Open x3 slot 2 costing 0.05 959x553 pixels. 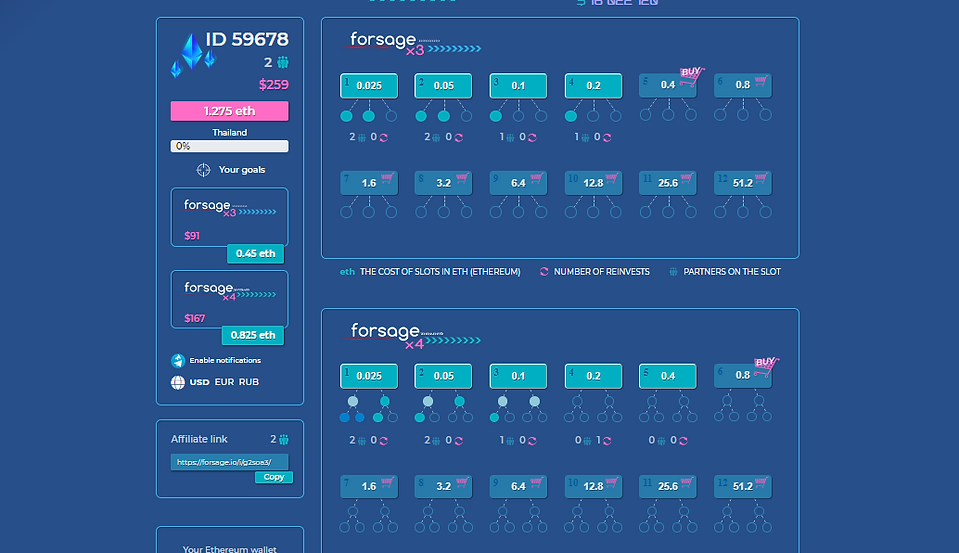pos(443,86)
